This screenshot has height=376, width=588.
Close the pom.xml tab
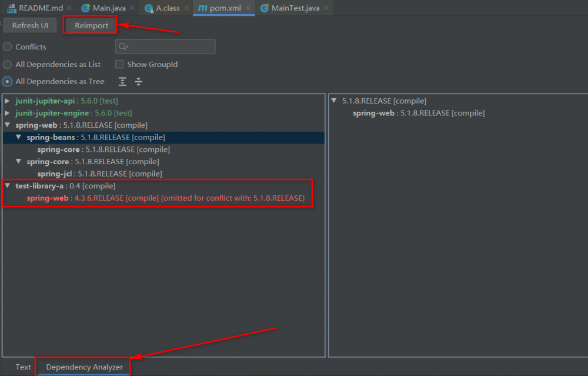tap(248, 8)
